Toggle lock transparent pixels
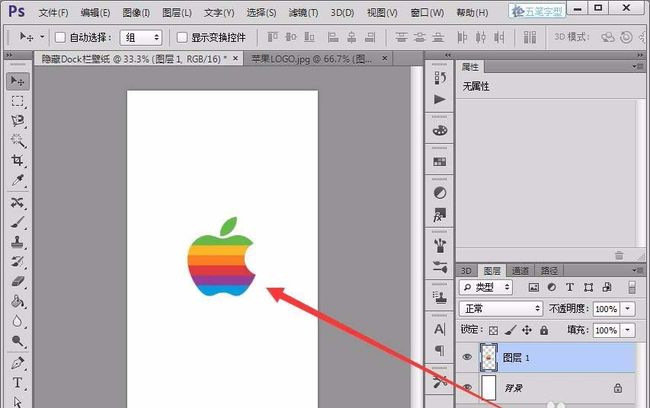650x408 pixels. pyautogui.click(x=493, y=330)
